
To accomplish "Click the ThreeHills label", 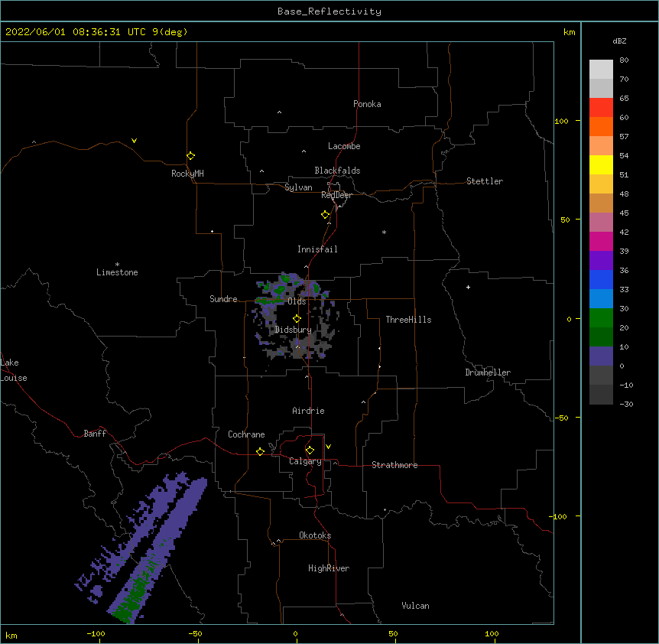I will [408, 320].
